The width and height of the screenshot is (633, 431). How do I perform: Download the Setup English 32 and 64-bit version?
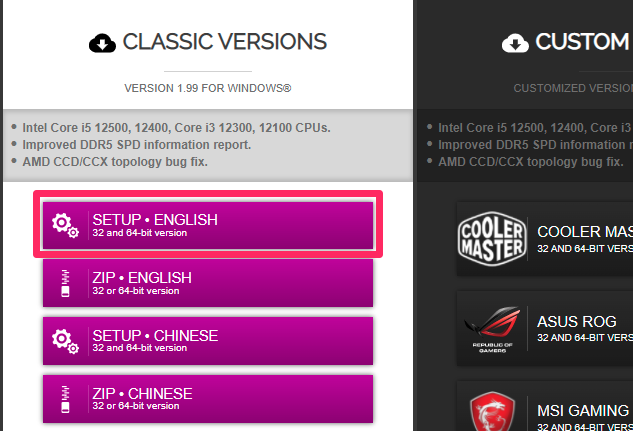click(208, 225)
